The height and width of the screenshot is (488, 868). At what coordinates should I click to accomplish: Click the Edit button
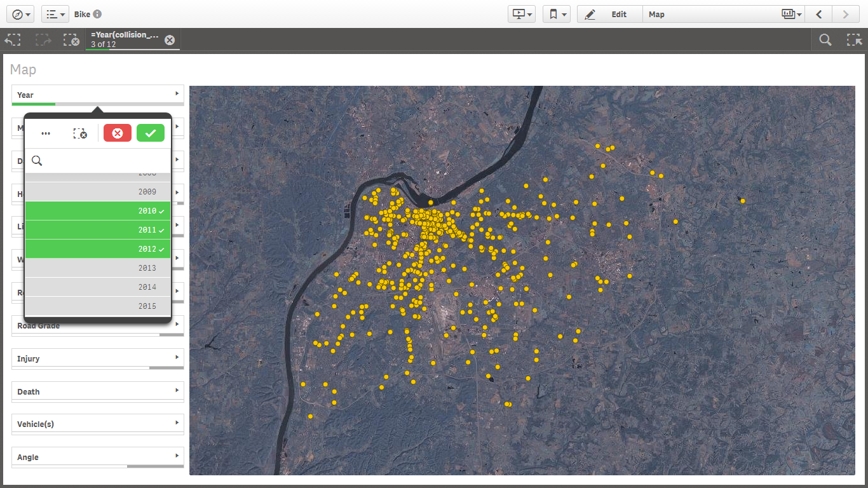[610, 14]
